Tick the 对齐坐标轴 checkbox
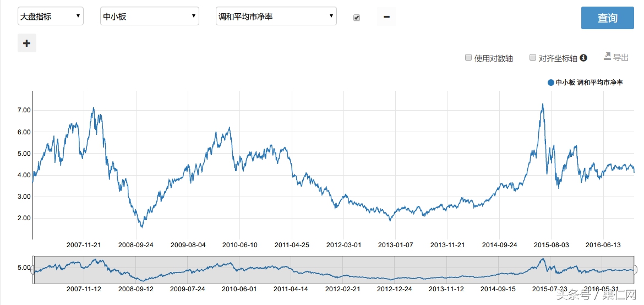This screenshot has width=644, height=305. (532, 57)
